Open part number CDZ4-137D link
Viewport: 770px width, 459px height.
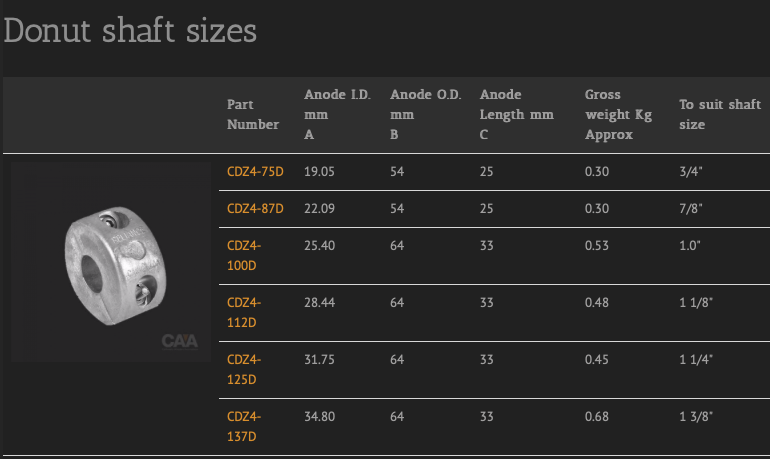pos(244,426)
